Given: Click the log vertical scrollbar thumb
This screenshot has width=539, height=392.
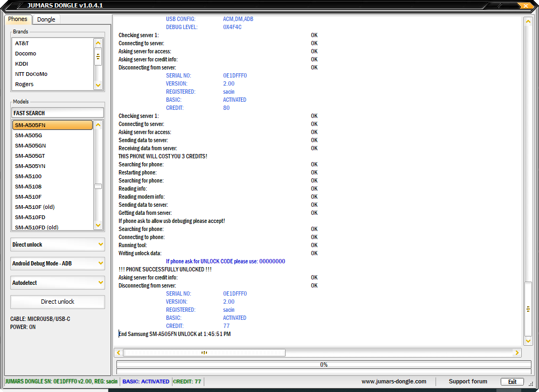Looking at the screenshot, I should (x=528, y=309).
